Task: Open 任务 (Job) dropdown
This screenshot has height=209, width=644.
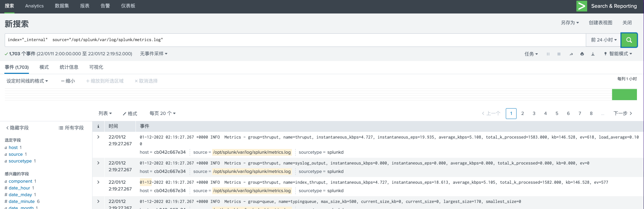Action: tap(531, 54)
